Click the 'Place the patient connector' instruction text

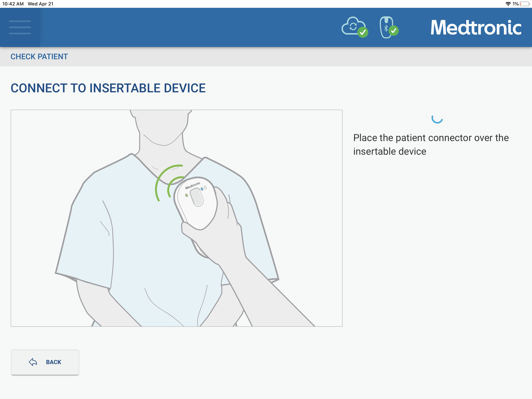coord(431,144)
